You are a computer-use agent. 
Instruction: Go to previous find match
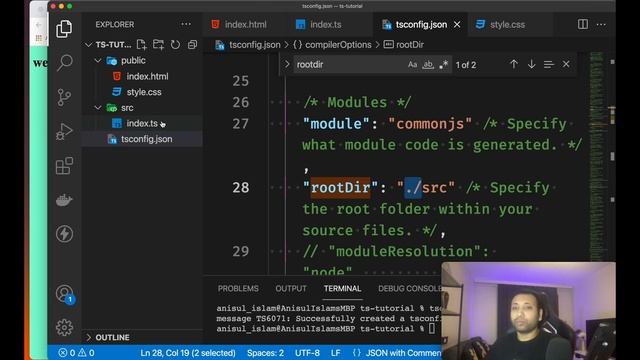[513, 64]
